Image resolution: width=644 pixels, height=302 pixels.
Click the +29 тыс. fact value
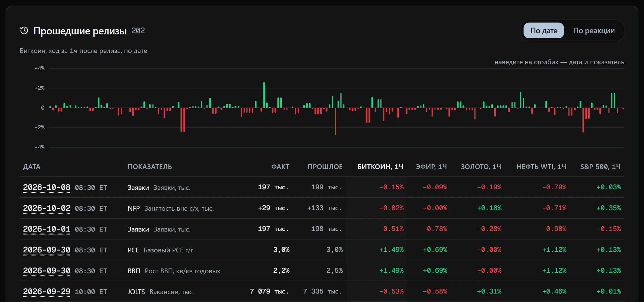pos(274,208)
